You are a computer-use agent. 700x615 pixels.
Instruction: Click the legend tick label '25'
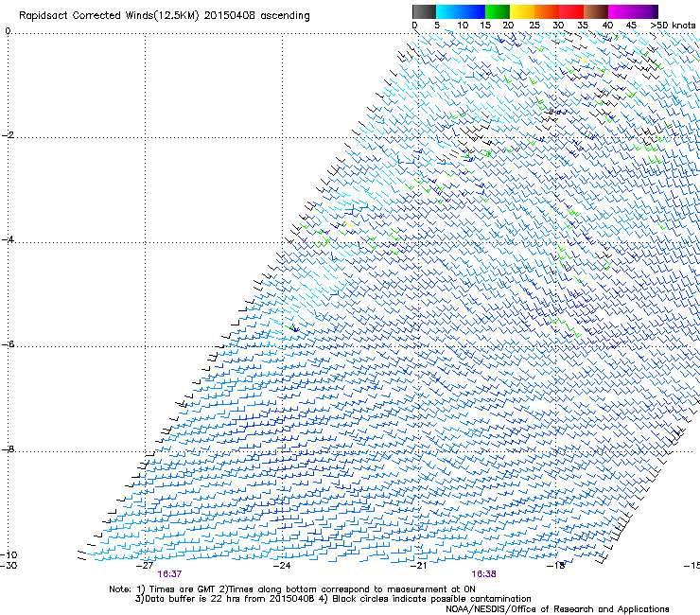coord(534,25)
